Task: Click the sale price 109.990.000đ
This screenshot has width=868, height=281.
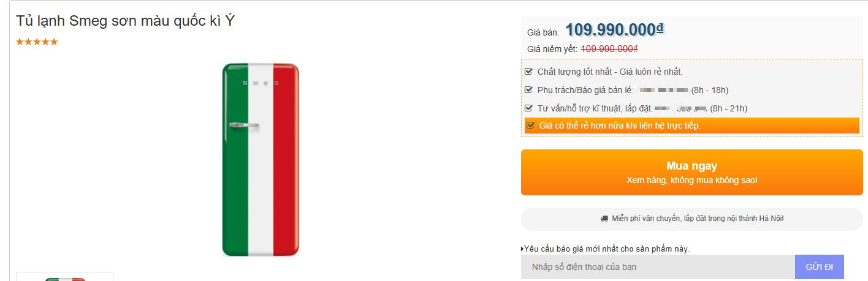Action: 615,29
